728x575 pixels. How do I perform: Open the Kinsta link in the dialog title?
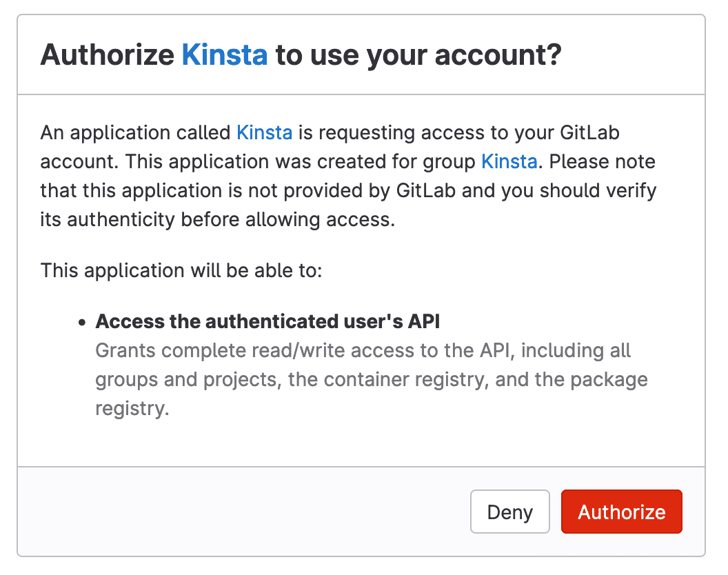point(225,54)
